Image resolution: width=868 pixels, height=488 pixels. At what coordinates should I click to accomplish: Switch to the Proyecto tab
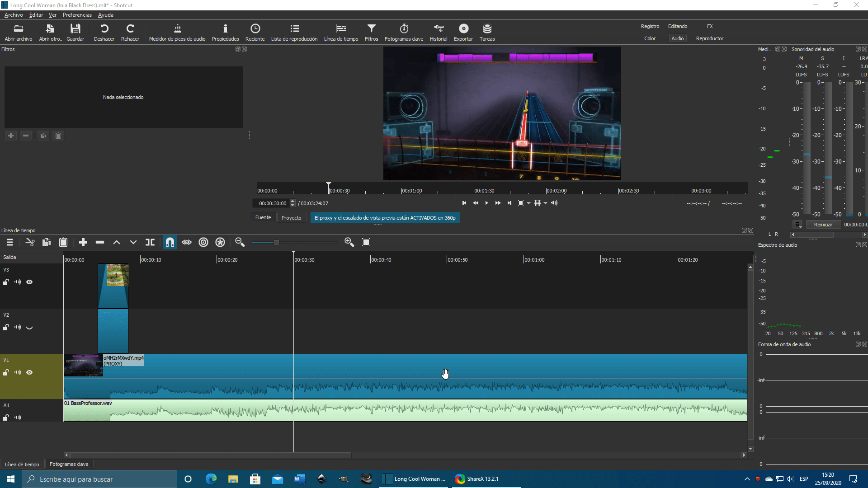pyautogui.click(x=291, y=217)
